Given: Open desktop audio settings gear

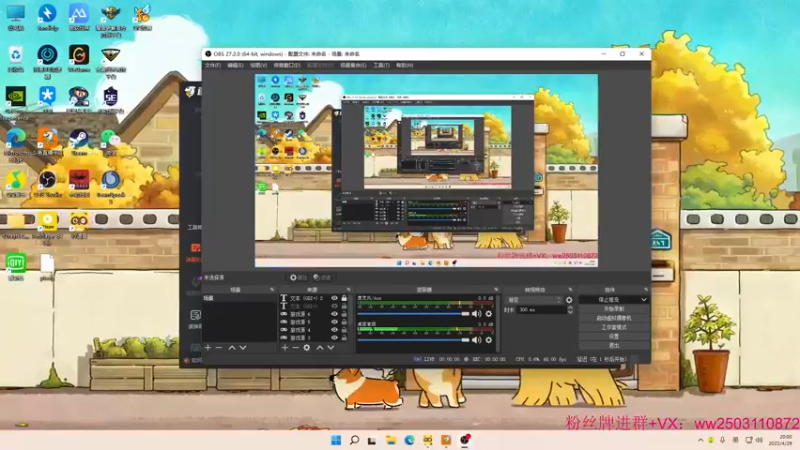Looking at the screenshot, I should 489,340.
